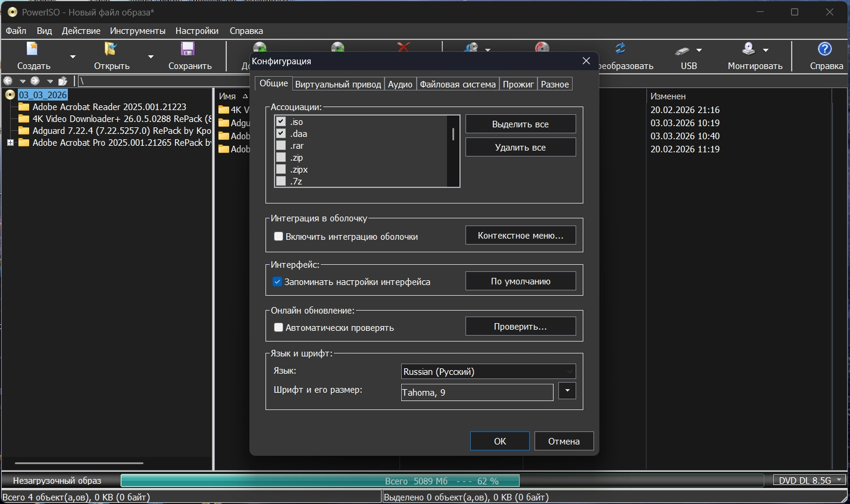Expand the Adobe Acrobat Pro tree folder
Image resolution: width=850 pixels, height=504 pixels.
tap(10, 143)
